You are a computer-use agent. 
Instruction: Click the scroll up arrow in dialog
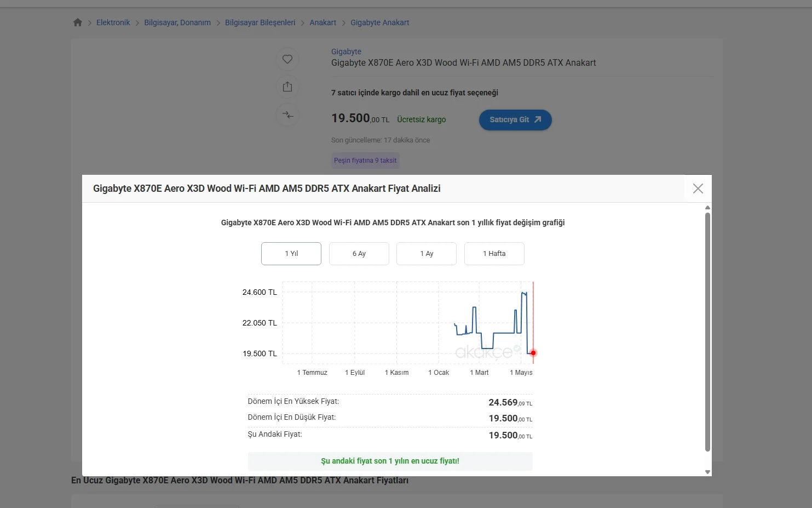click(x=707, y=208)
